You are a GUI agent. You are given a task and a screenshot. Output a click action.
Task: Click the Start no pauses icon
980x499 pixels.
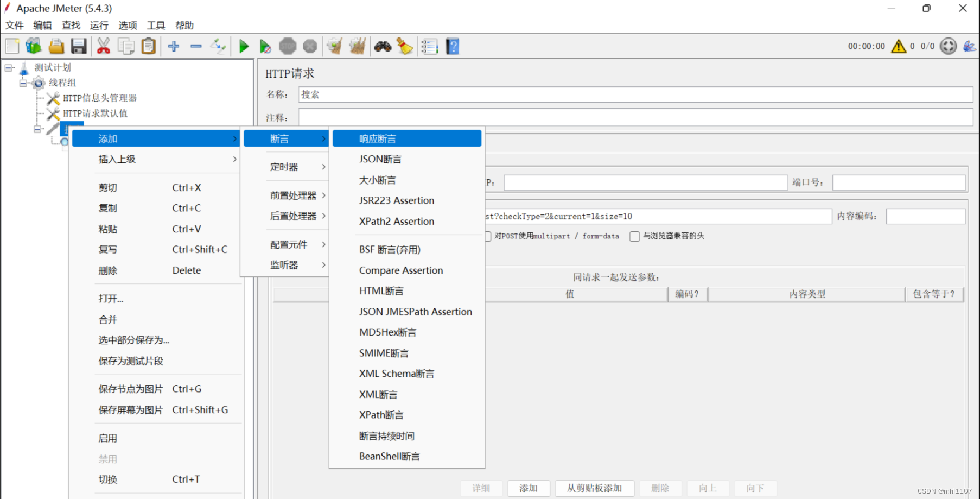(x=265, y=46)
